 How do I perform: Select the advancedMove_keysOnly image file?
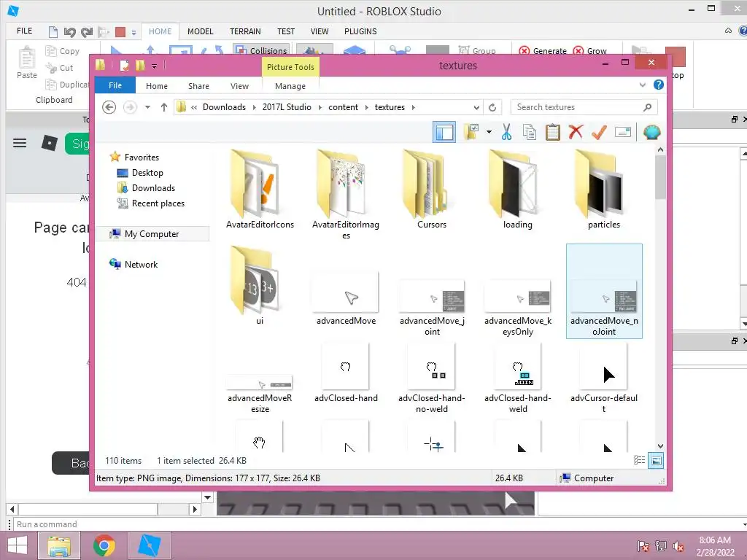point(518,307)
